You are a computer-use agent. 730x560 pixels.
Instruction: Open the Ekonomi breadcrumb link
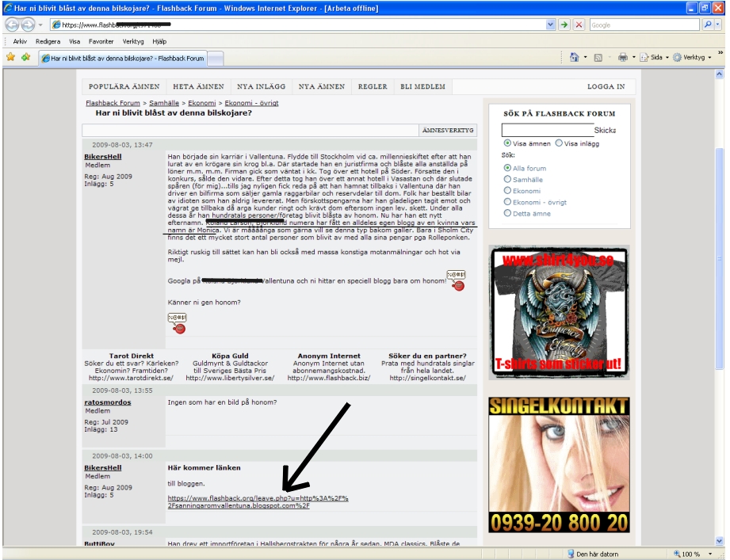pyautogui.click(x=202, y=103)
